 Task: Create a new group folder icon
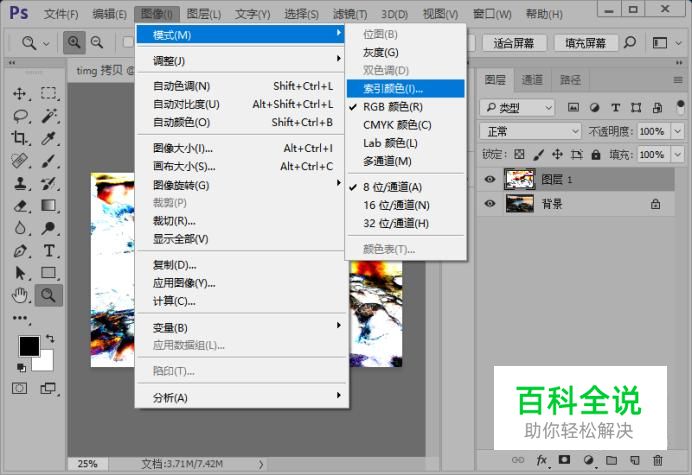coord(611,460)
